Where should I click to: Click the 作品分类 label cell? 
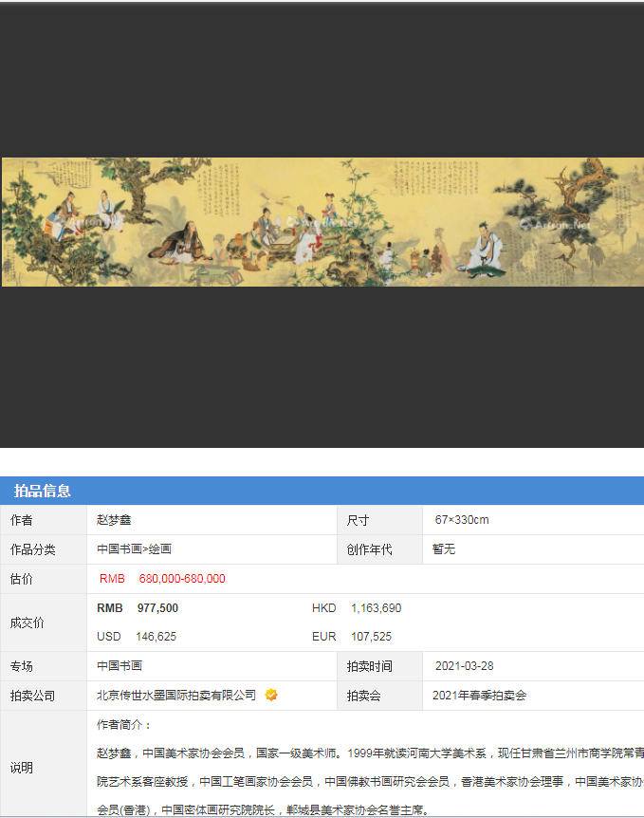(44, 549)
